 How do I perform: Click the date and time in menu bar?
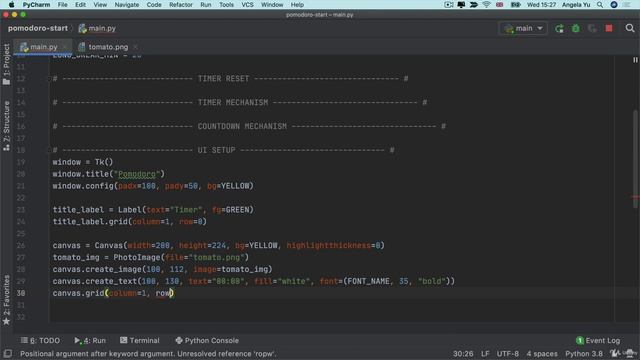point(541,5)
